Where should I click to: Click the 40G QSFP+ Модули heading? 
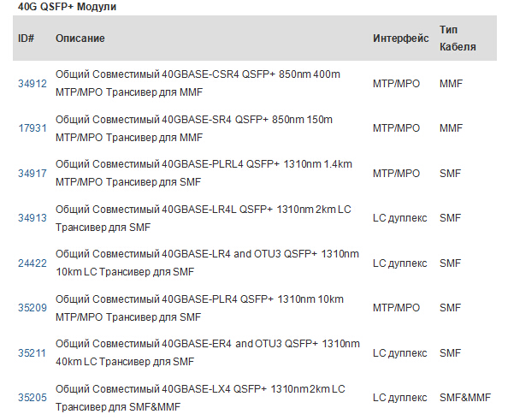tap(67, 7)
